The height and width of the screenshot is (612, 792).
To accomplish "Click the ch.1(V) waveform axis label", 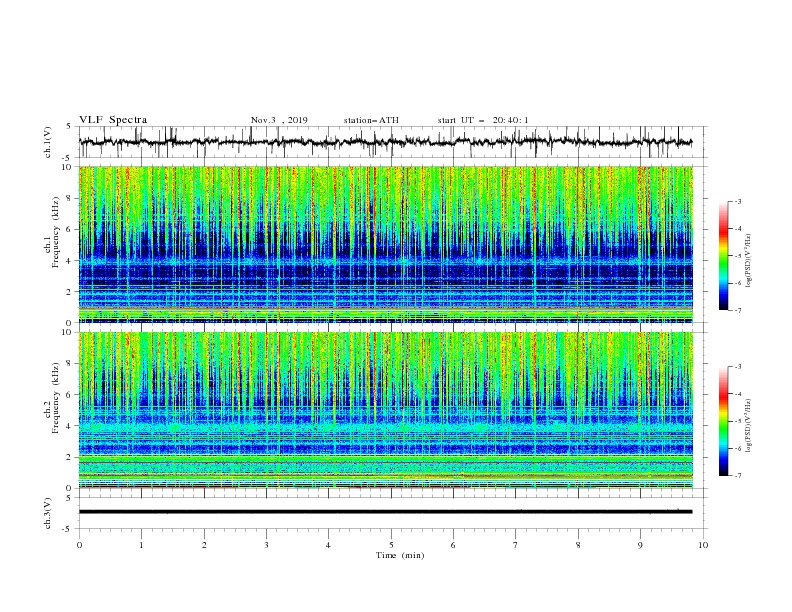I will pos(48,142).
